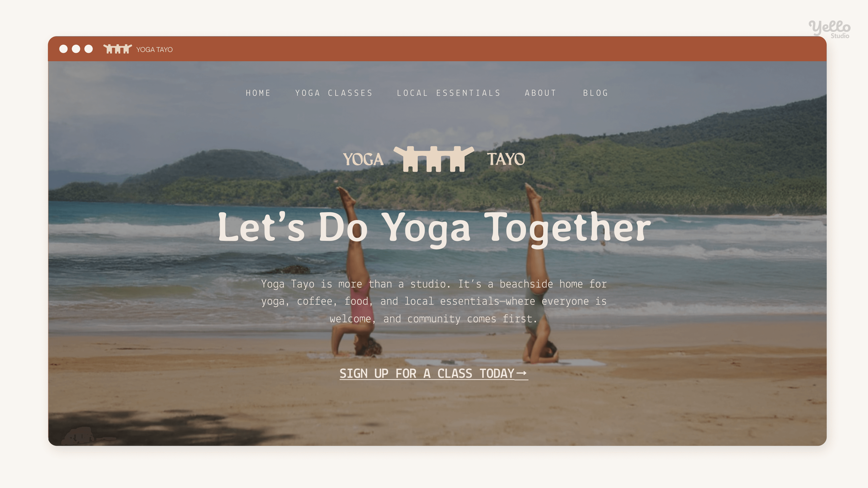Screen dimensions: 868x488
Task: Open the BLOG navigation link
Action: pyautogui.click(x=595, y=93)
